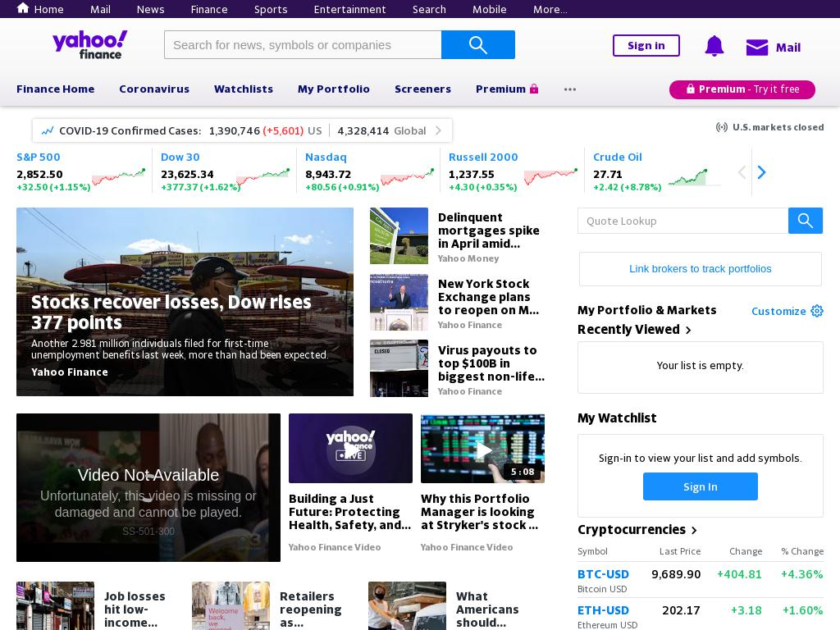840x630 pixels.
Task: Click Link brokers to track portfolios
Action: tap(701, 269)
